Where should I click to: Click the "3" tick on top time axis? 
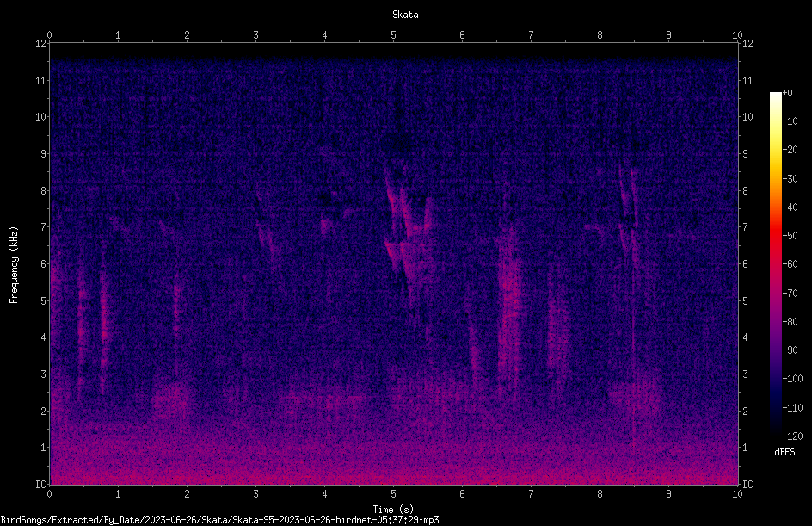tap(255, 35)
